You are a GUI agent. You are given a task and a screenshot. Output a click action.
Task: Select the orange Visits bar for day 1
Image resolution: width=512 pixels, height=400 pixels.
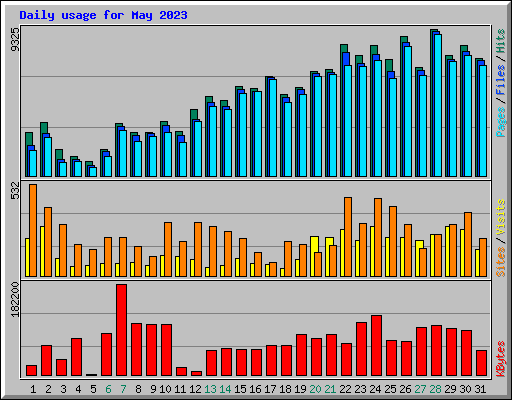point(33,230)
